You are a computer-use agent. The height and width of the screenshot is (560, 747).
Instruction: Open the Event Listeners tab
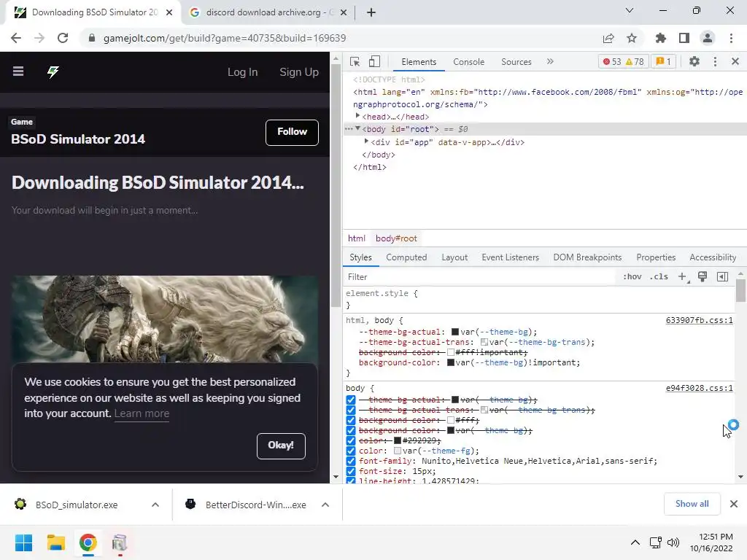click(x=510, y=257)
